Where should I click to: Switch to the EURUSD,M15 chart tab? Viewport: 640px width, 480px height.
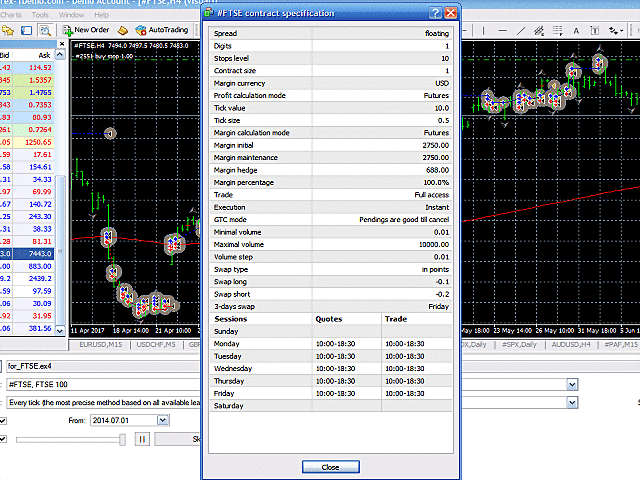click(100, 344)
